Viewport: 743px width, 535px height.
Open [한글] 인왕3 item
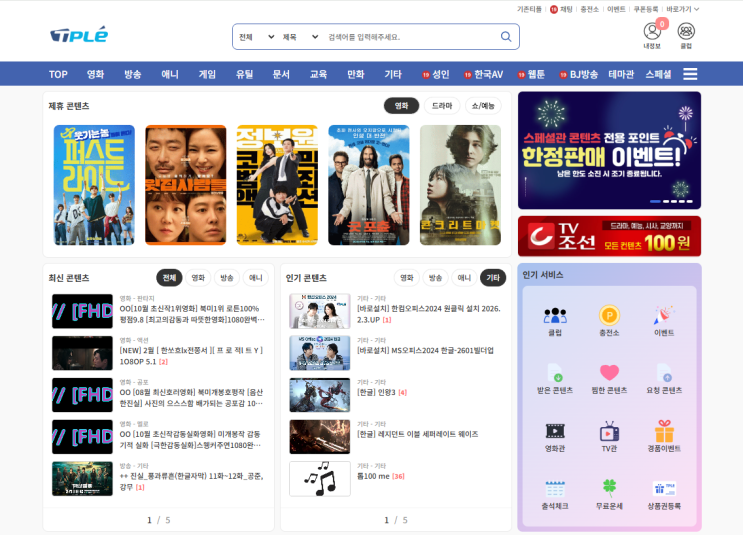[381, 392]
